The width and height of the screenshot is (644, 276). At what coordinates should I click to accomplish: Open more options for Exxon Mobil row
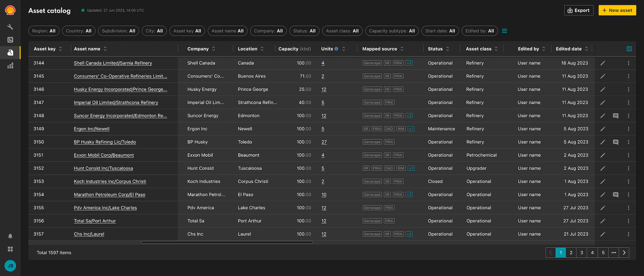click(629, 155)
